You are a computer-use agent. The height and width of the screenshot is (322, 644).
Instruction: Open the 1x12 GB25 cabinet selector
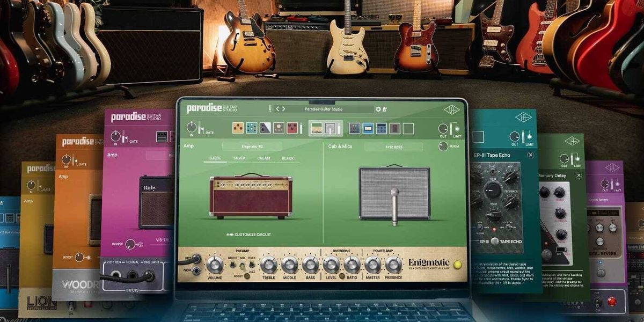[x=393, y=145]
